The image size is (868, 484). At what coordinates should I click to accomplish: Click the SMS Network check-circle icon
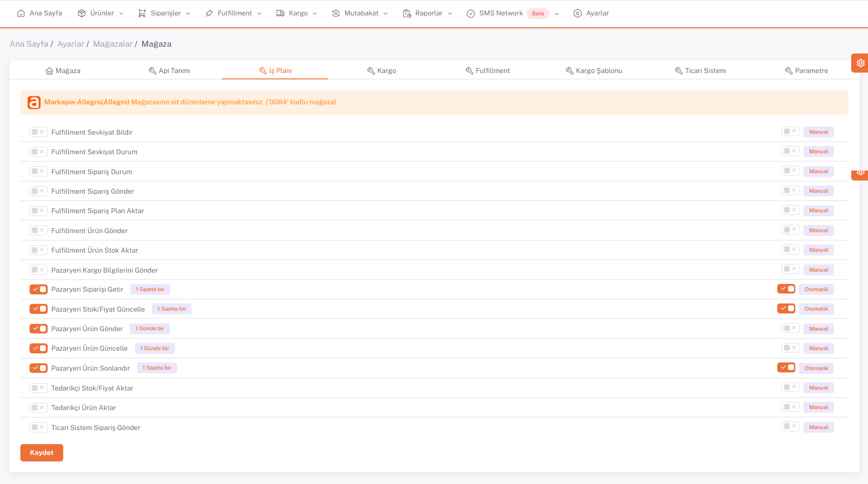[471, 13]
